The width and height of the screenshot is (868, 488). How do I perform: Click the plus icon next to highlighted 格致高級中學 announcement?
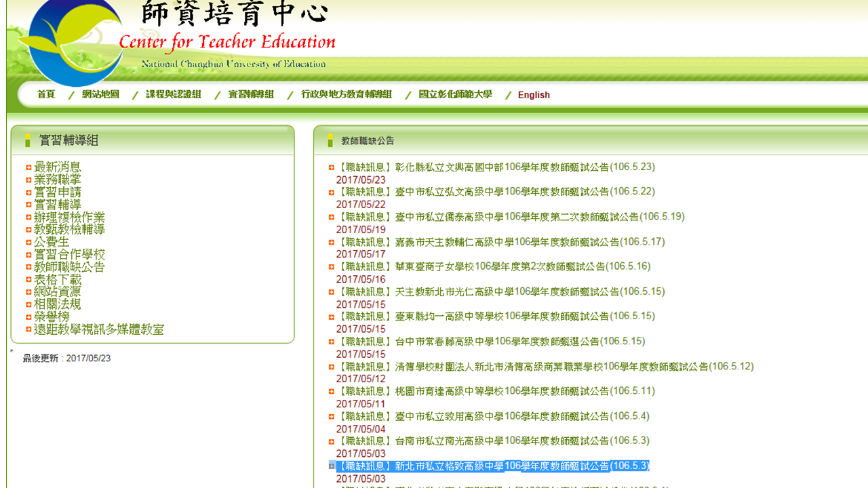coord(332,466)
